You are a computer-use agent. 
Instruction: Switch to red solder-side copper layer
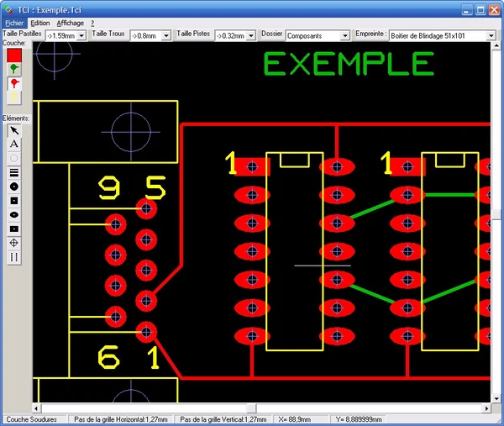click(x=14, y=83)
